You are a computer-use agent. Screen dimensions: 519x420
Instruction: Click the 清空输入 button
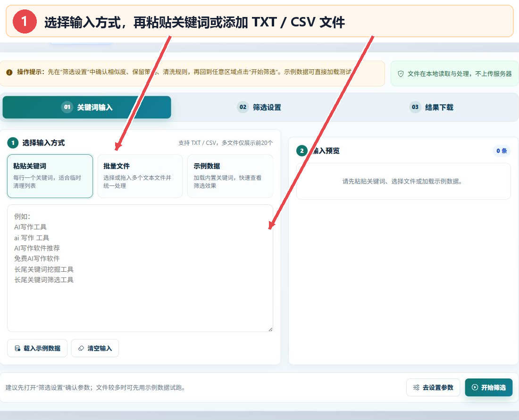pyautogui.click(x=95, y=348)
